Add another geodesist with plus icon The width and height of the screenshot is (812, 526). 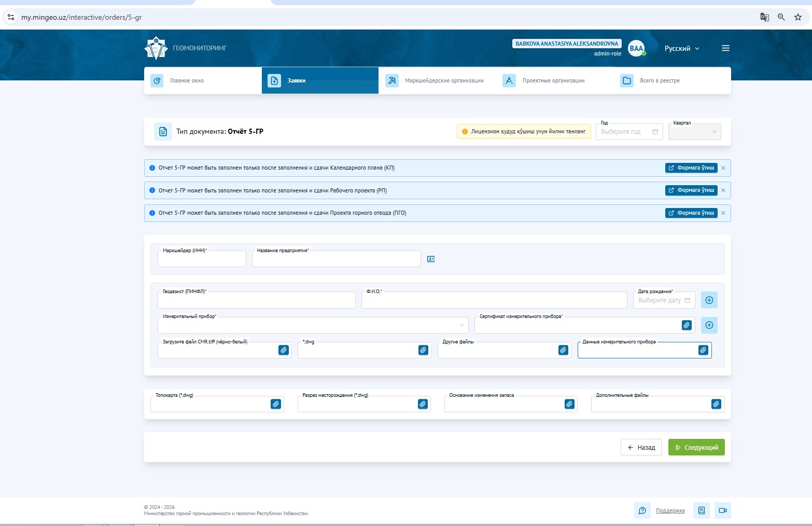tap(709, 300)
